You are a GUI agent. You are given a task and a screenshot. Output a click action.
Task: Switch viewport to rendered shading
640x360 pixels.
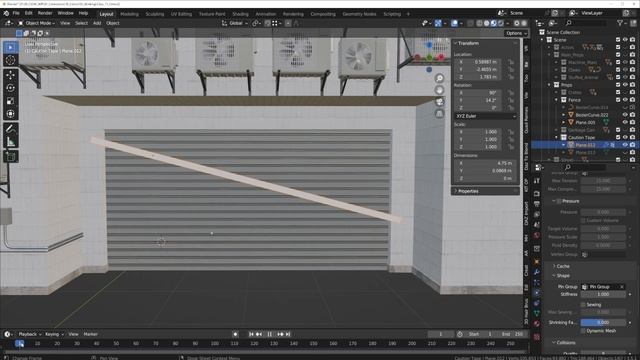[x=501, y=23]
